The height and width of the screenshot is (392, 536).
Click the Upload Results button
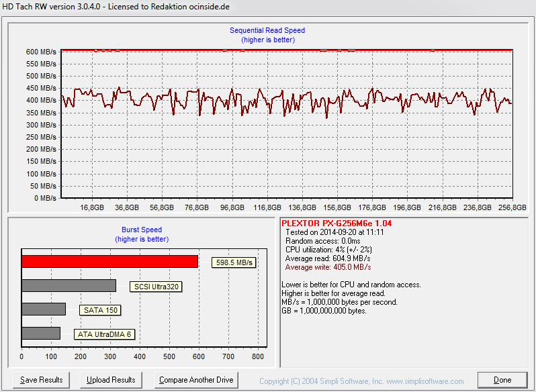[x=111, y=380]
